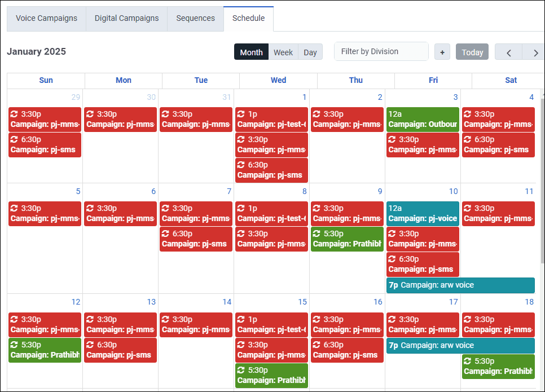Click the recurrence icon on January 15 pj-test event
Screen dimensions: 545x392
(242, 320)
